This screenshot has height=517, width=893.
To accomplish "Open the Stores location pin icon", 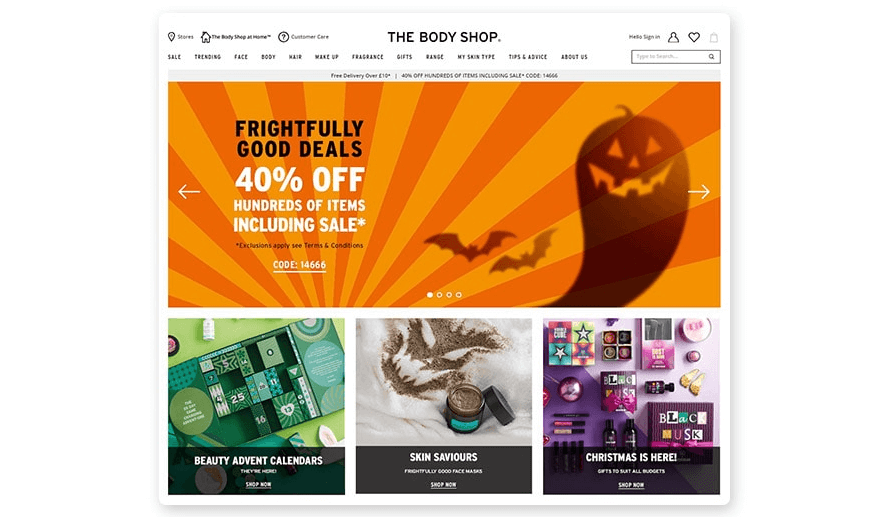I will [171, 37].
